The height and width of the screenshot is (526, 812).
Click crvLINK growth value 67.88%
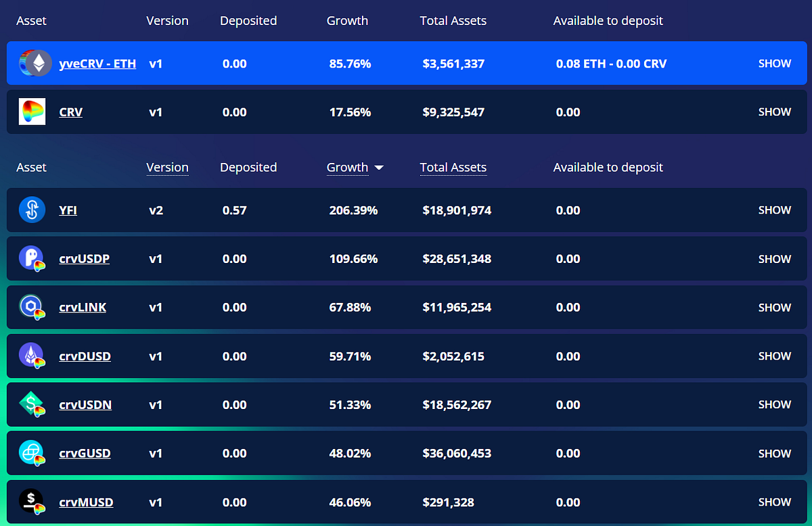click(349, 308)
